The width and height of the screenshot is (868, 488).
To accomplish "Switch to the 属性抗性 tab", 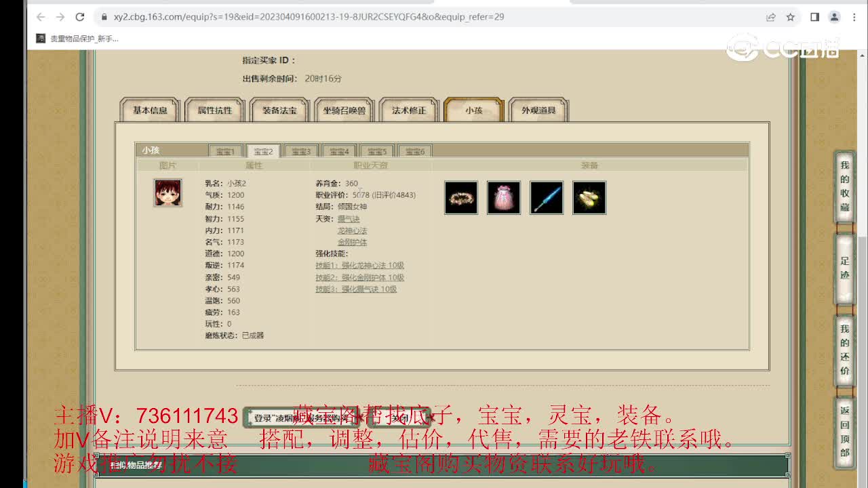I will [215, 110].
